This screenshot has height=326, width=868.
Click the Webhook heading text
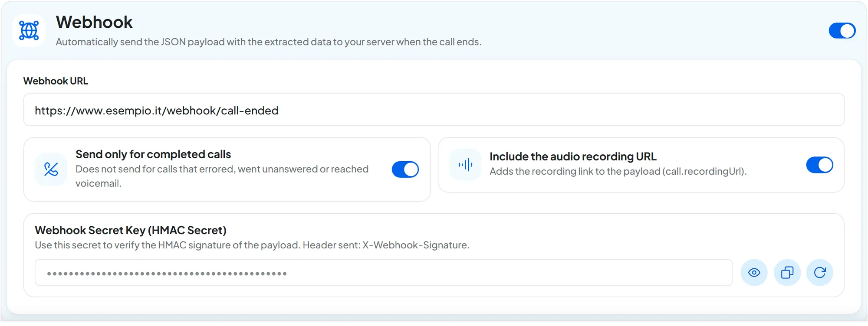(94, 22)
